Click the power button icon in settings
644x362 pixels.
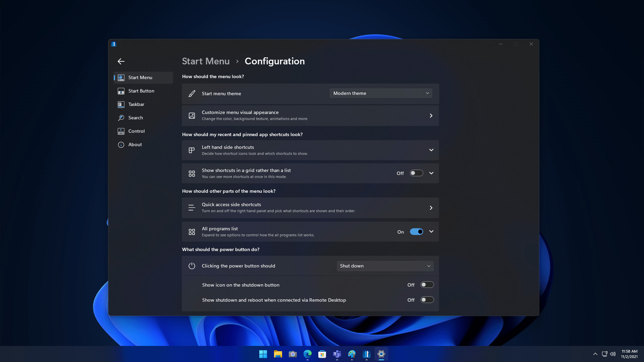191,266
